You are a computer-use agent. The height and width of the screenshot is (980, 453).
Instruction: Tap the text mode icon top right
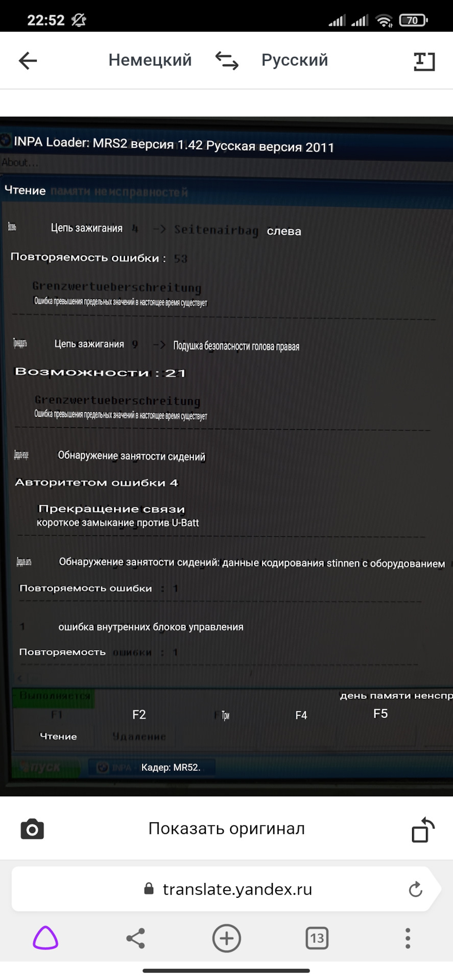click(x=424, y=61)
